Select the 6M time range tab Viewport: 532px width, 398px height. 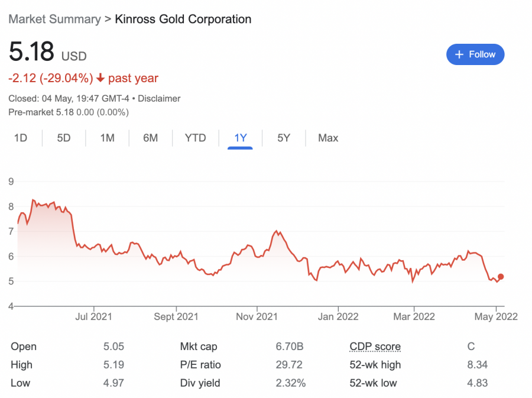[x=150, y=138]
